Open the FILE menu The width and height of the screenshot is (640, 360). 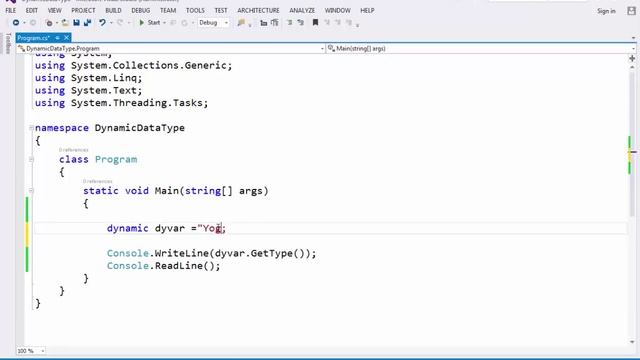point(11,10)
